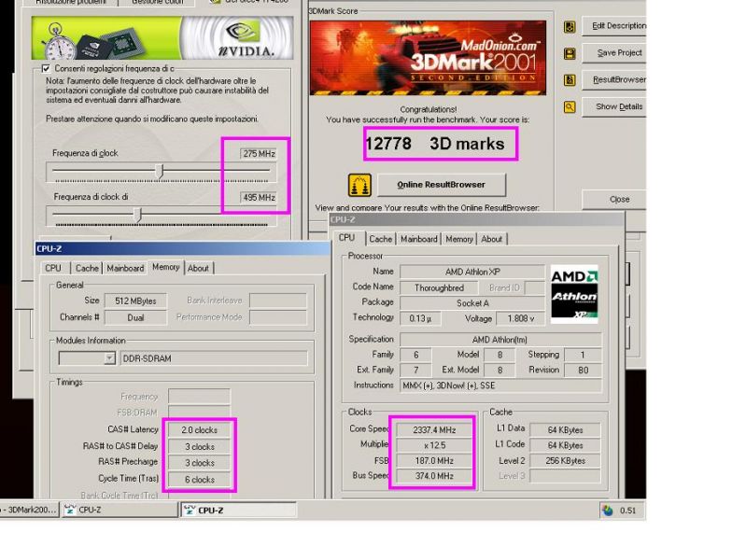Click the Save Project button
The height and width of the screenshot is (560, 746).
tap(619, 53)
